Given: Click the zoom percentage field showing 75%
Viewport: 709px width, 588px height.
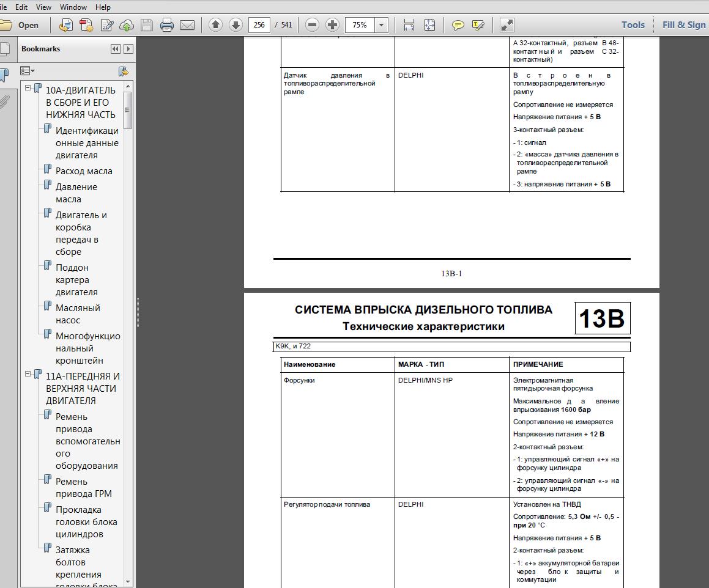Looking at the screenshot, I should 360,25.
